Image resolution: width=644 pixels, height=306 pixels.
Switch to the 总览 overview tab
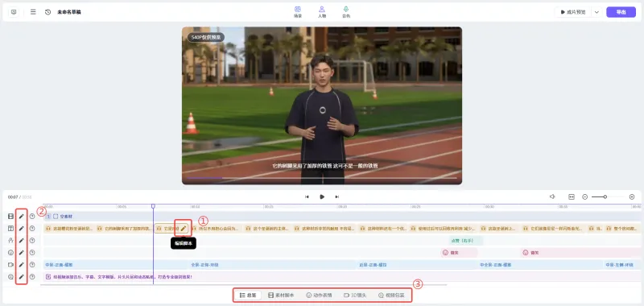pos(248,295)
